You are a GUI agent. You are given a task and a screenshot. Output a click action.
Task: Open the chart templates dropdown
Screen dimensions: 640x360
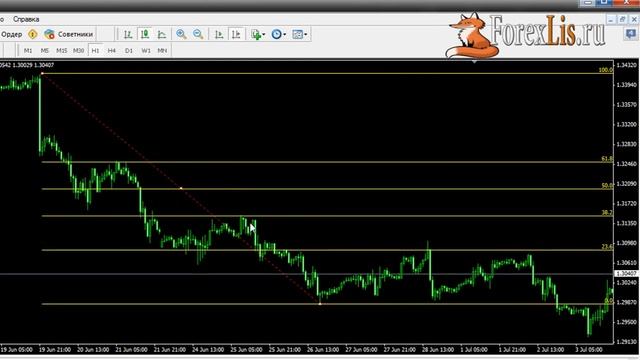(300, 34)
